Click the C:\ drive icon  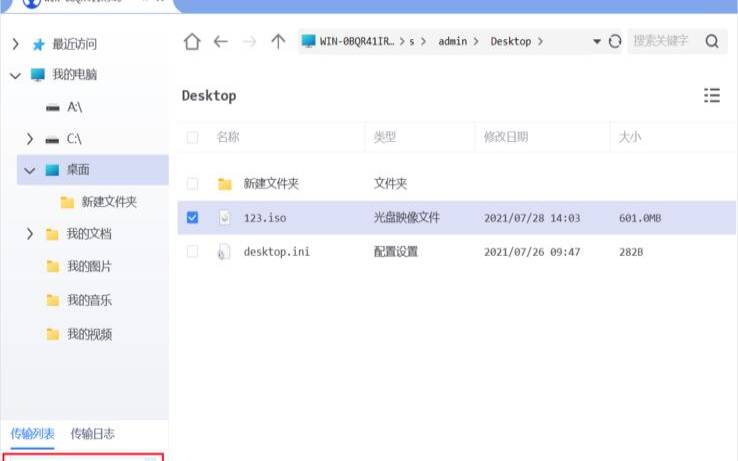click(x=52, y=140)
